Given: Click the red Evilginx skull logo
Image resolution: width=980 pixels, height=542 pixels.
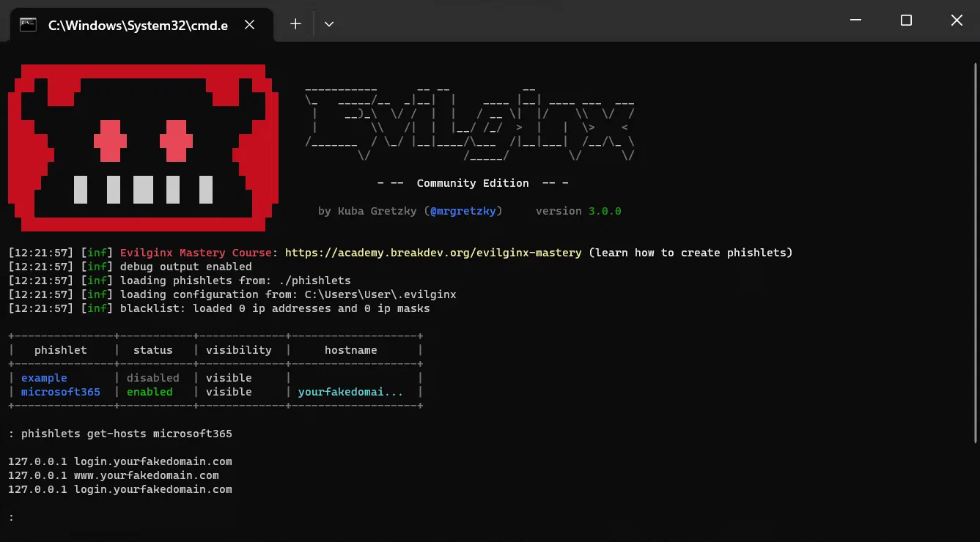Looking at the screenshot, I should (x=144, y=148).
